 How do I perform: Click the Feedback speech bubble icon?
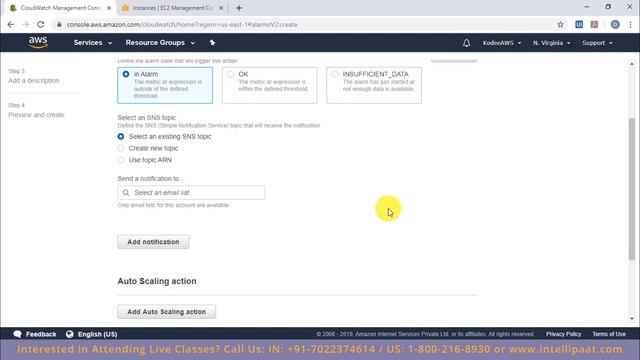click(17, 334)
